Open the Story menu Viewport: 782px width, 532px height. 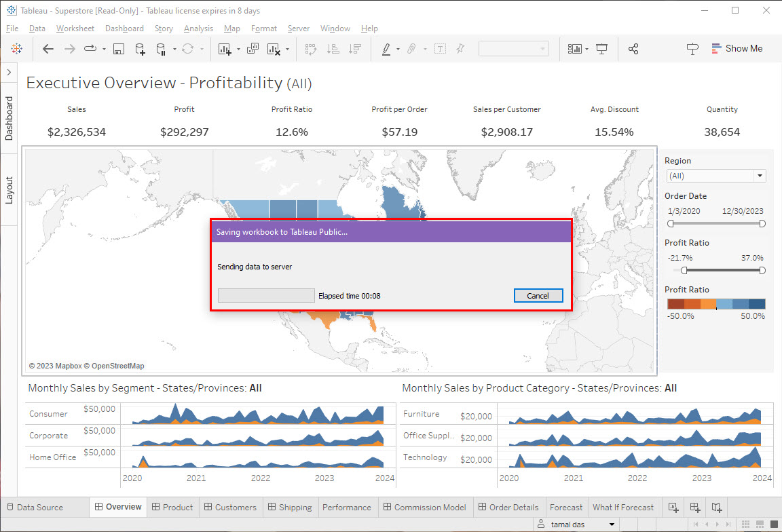pyautogui.click(x=164, y=28)
